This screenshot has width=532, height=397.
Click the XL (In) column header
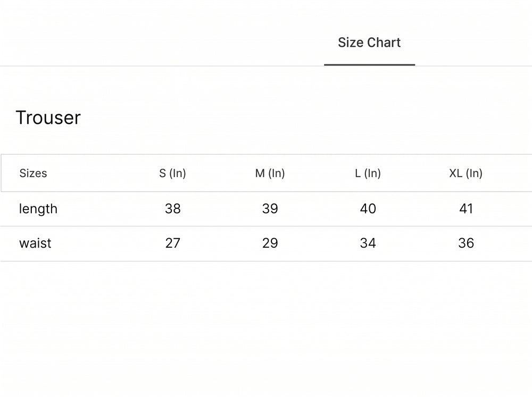click(465, 173)
